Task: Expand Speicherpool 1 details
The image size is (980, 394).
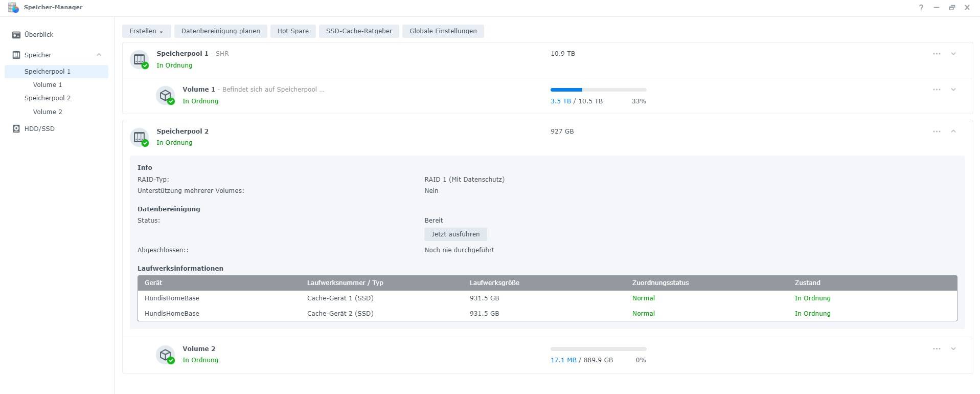Action: pyautogui.click(x=953, y=54)
